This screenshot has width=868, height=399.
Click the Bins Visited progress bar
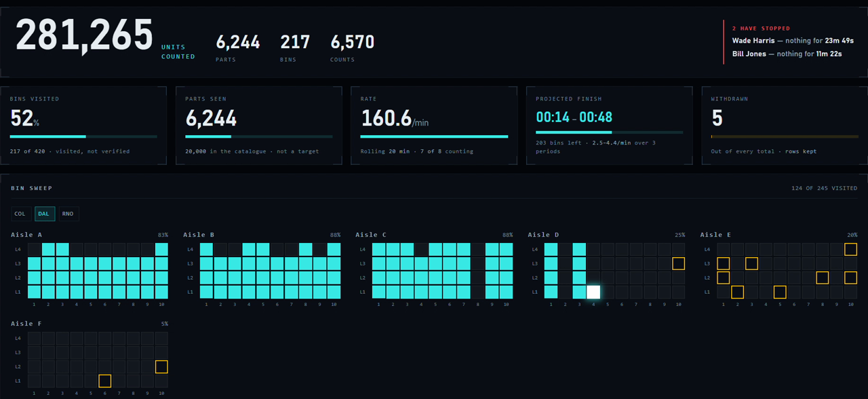point(83,136)
